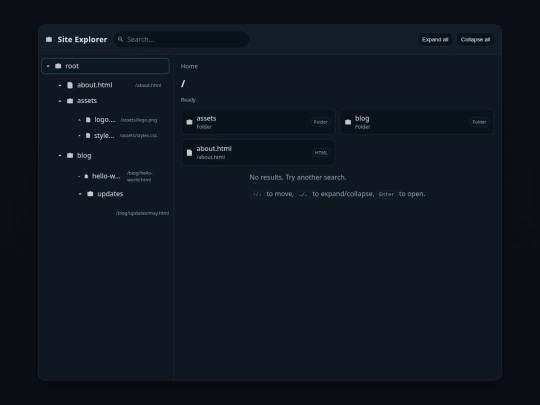This screenshot has width=540, height=405.
Task: Select about.html label in the tree
Action: [95, 85]
